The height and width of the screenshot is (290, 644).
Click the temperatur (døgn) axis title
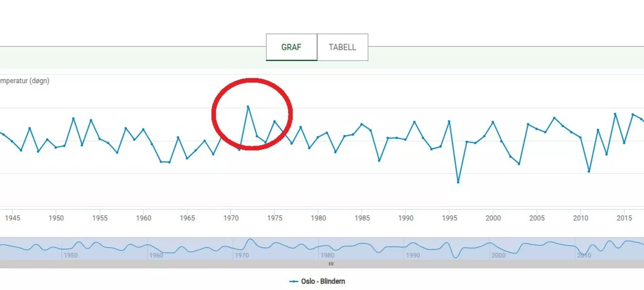[x=25, y=81]
